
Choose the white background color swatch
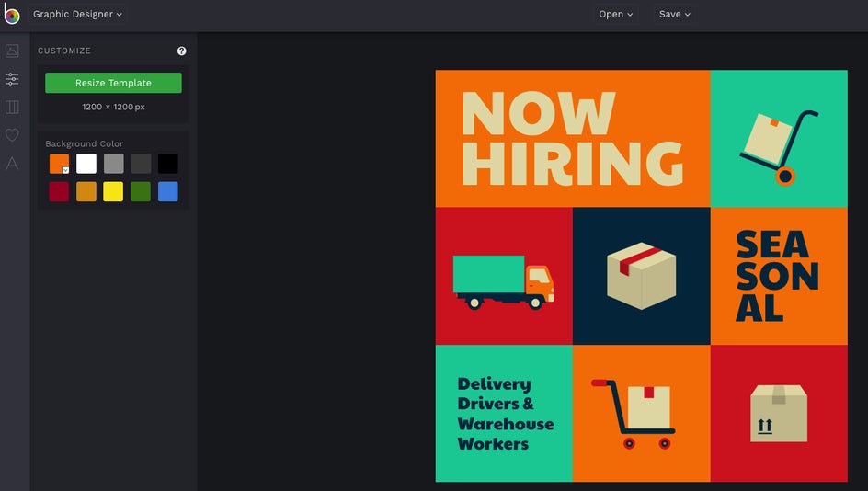(x=86, y=164)
